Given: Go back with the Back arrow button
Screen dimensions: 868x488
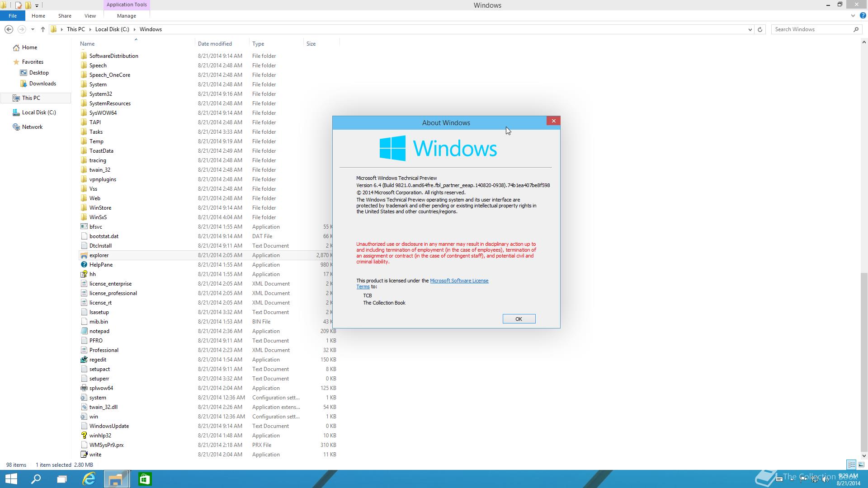Looking at the screenshot, I should [x=9, y=29].
